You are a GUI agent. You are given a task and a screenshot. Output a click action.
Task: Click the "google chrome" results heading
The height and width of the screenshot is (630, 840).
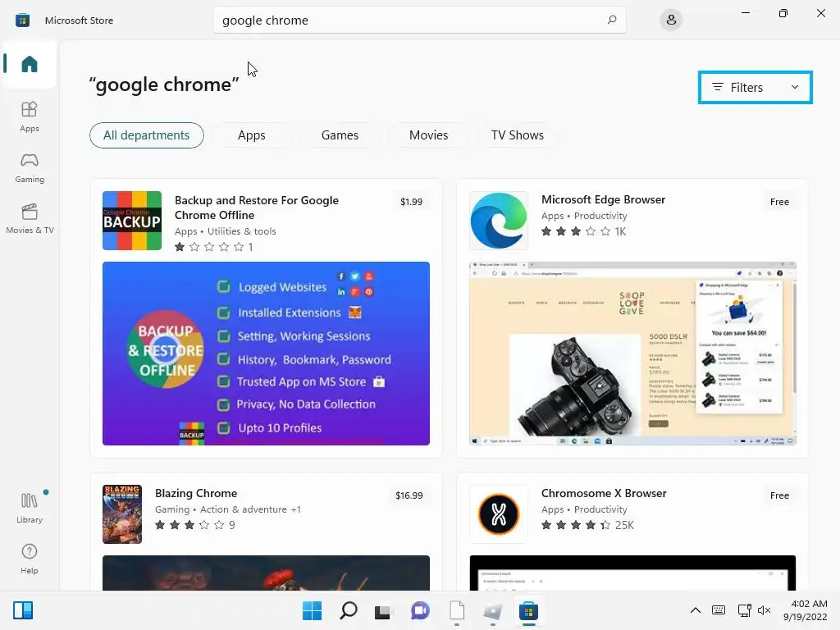(x=164, y=84)
